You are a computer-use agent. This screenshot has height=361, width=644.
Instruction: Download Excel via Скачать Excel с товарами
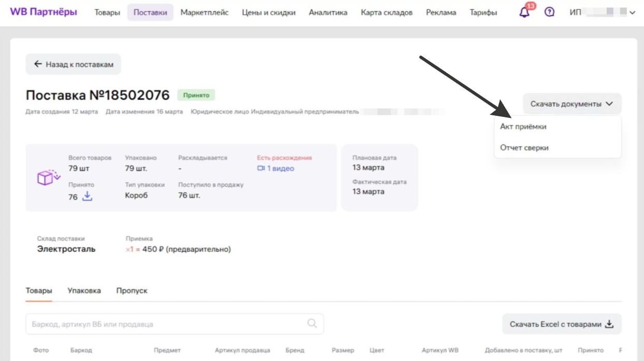click(562, 324)
